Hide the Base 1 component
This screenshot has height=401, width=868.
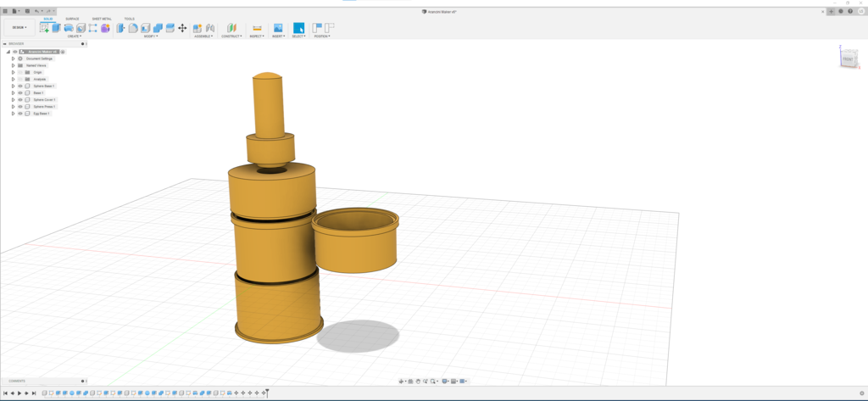pos(20,92)
